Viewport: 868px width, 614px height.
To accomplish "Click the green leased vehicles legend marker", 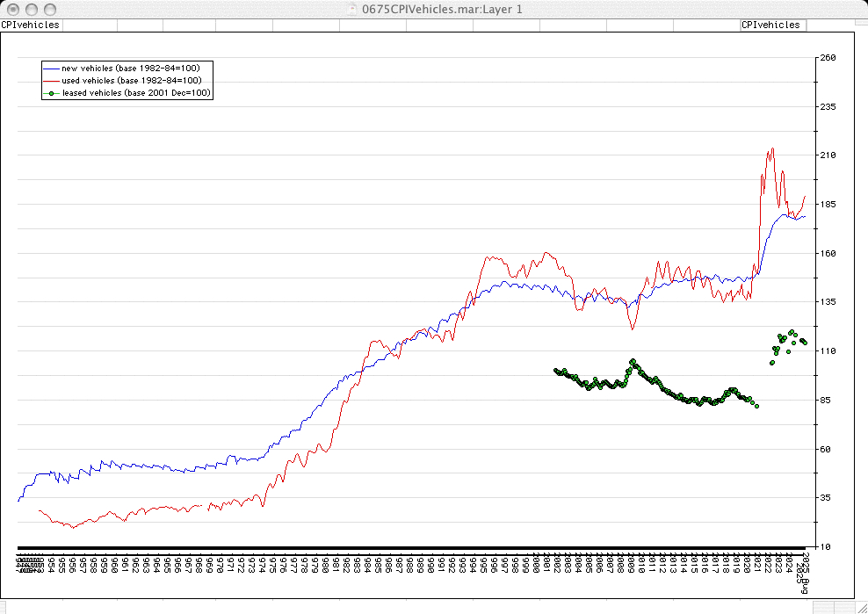I will click(x=52, y=92).
